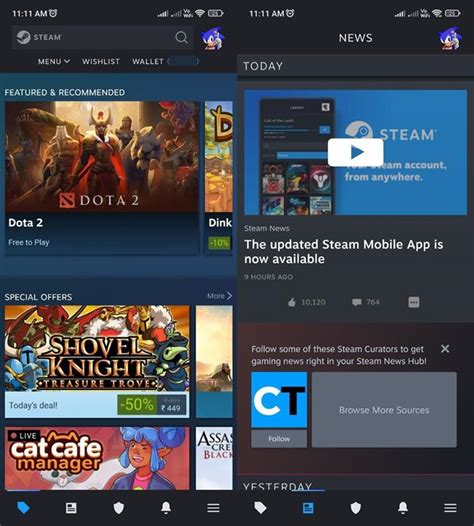This screenshot has height=526, width=474.
Task: Tap the 'Today's deal!' label
Action: coord(33,405)
